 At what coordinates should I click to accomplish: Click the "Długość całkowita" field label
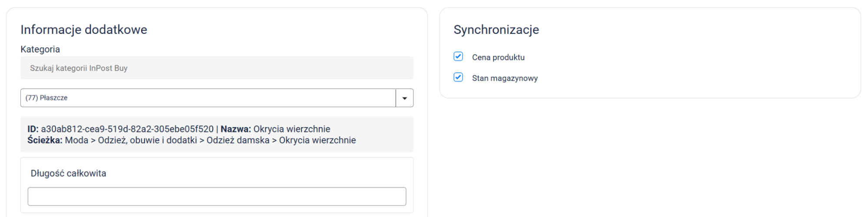coord(68,173)
